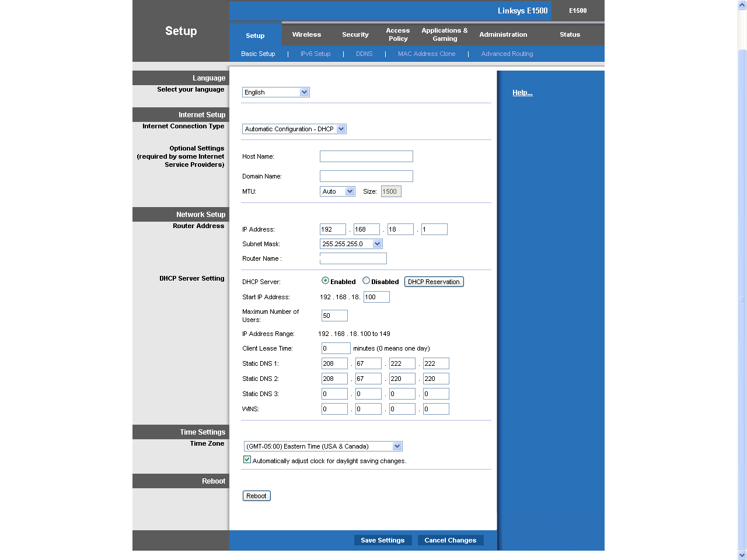747x560 pixels.
Task: Open the DDNS settings page
Action: click(364, 54)
